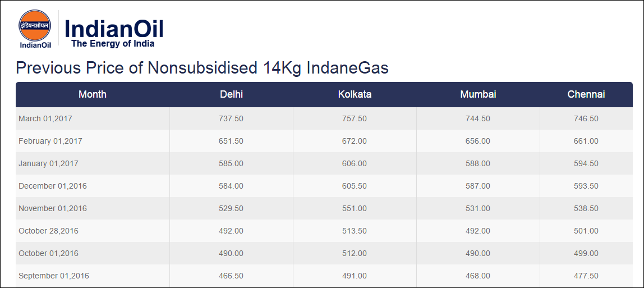Click Delhi price 466.50 for September 2016
The width and height of the screenshot is (644, 288).
pyautogui.click(x=231, y=276)
